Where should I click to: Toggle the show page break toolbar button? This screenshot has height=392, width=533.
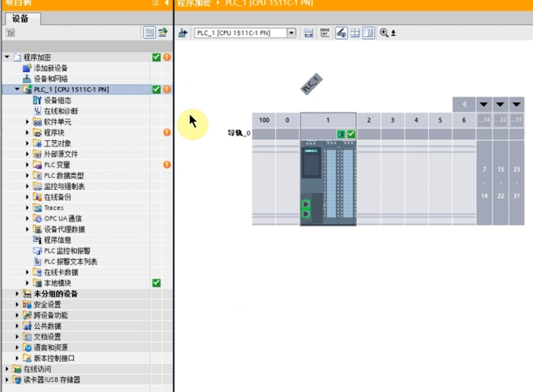click(369, 33)
